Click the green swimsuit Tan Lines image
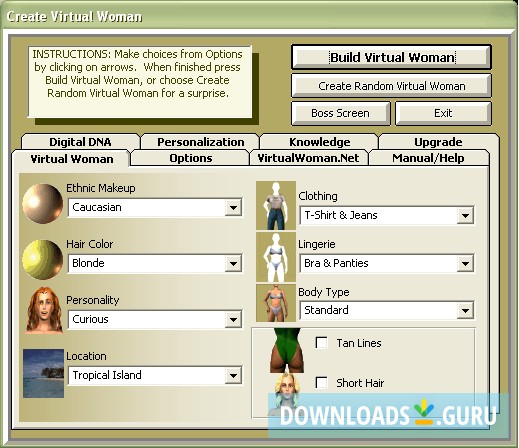Viewport: 519px width, 448px height. pyautogui.click(x=287, y=350)
